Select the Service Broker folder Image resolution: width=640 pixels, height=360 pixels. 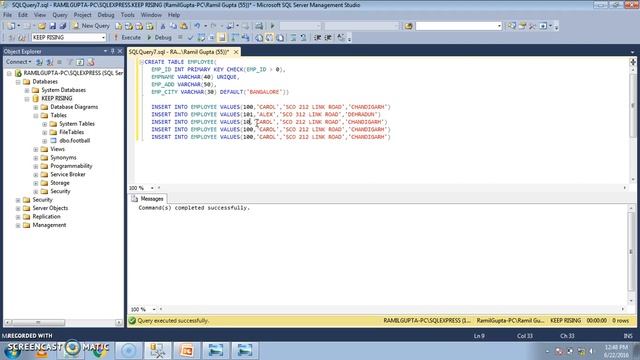[68, 174]
